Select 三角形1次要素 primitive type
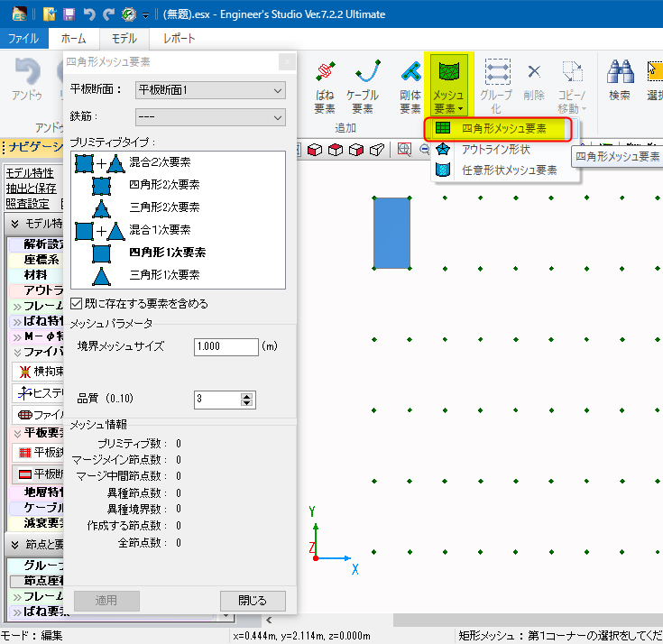This screenshot has width=663, height=644. coord(178,275)
